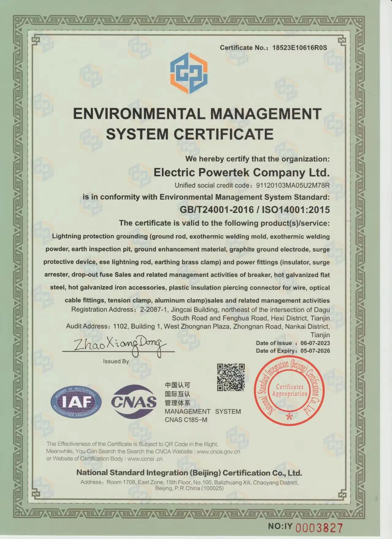Screen dimensions: 392x539
Task: Click the IAF oval logo
Action: tap(76, 402)
